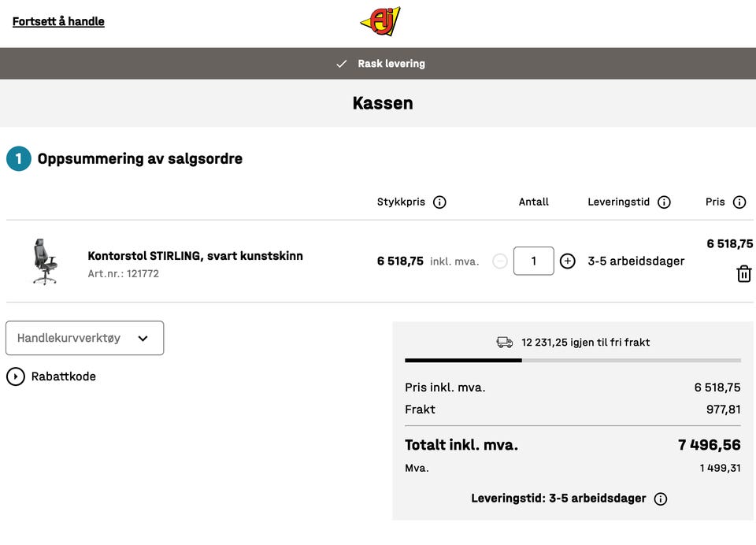Click the office chair thumbnail
The image size is (756, 545).
tap(45, 261)
